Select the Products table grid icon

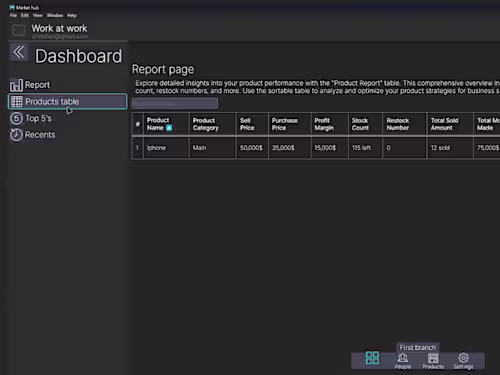click(x=17, y=102)
